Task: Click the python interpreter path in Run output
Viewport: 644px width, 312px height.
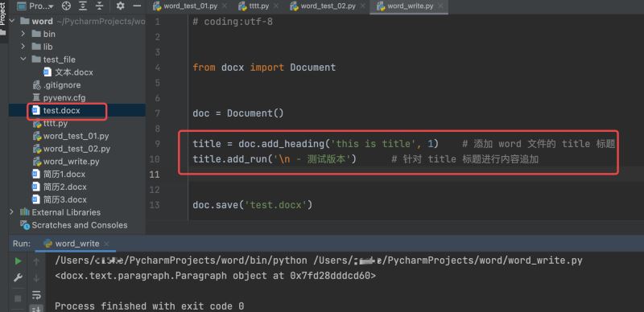Action: coord(181,261)
